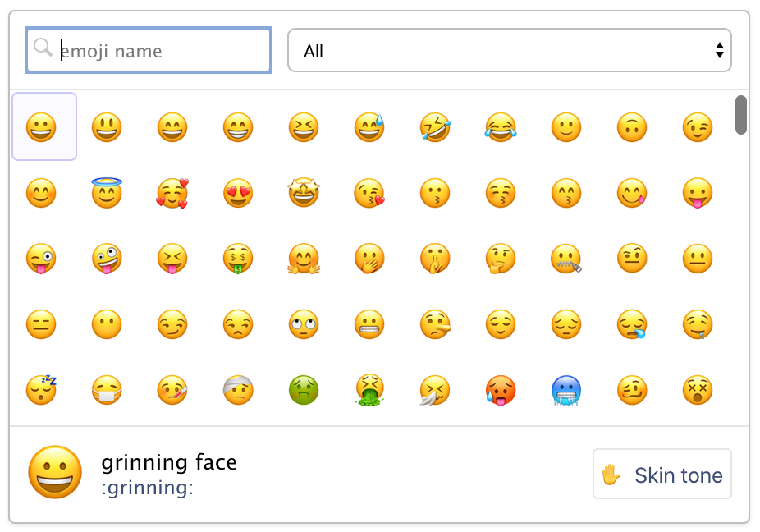The height and width of the screenshot is (532, 760).
Task: Click the star-struck emoji
Action: 304,193
